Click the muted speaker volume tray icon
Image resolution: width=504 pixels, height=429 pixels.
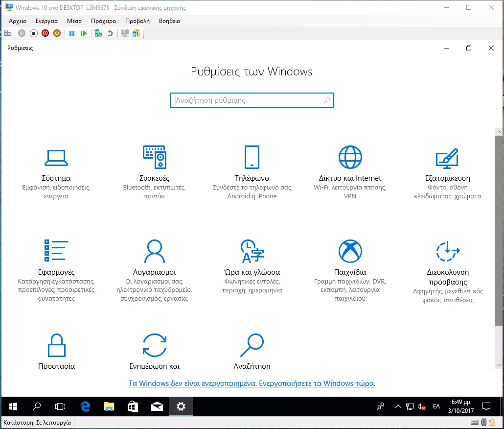click(421, 406)
